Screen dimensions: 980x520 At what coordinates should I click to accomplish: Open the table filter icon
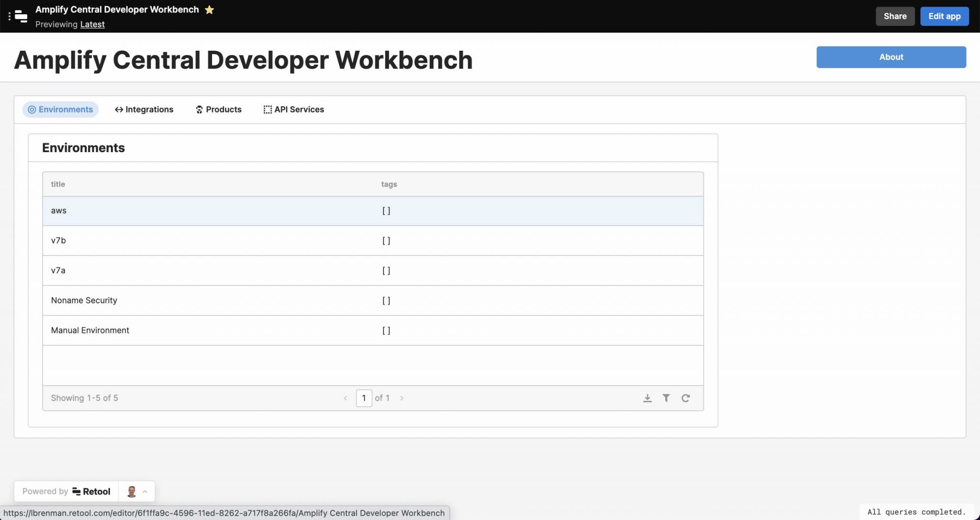tap(666, 398)
